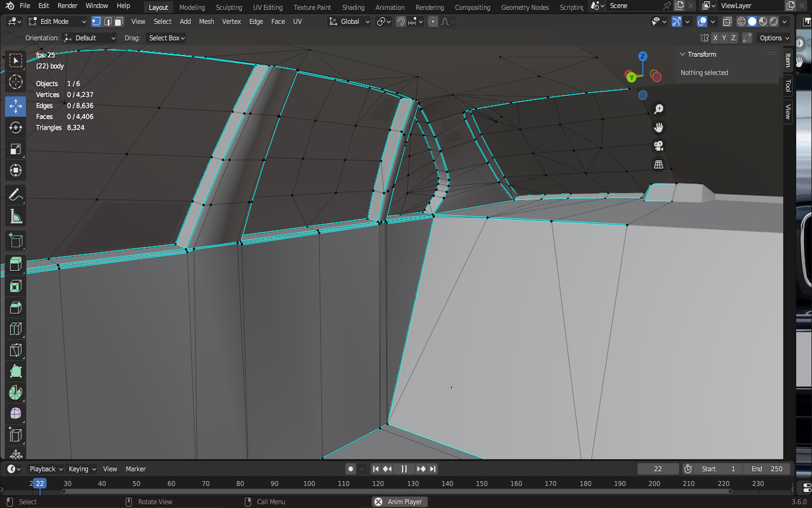The height and width of the screenshot is (508, 812).
Task: Open the Drag Select Box dropdown
Action: (166, 38)
